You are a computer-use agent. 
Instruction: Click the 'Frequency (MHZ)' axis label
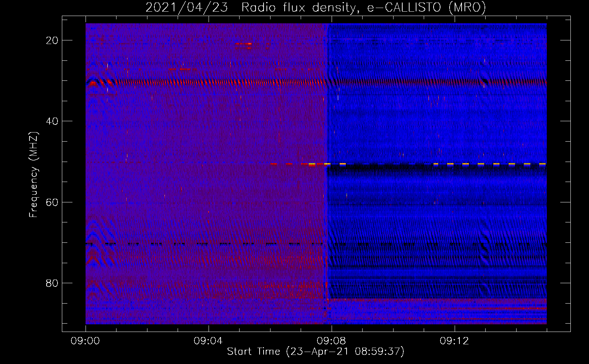tap(33, 175)
